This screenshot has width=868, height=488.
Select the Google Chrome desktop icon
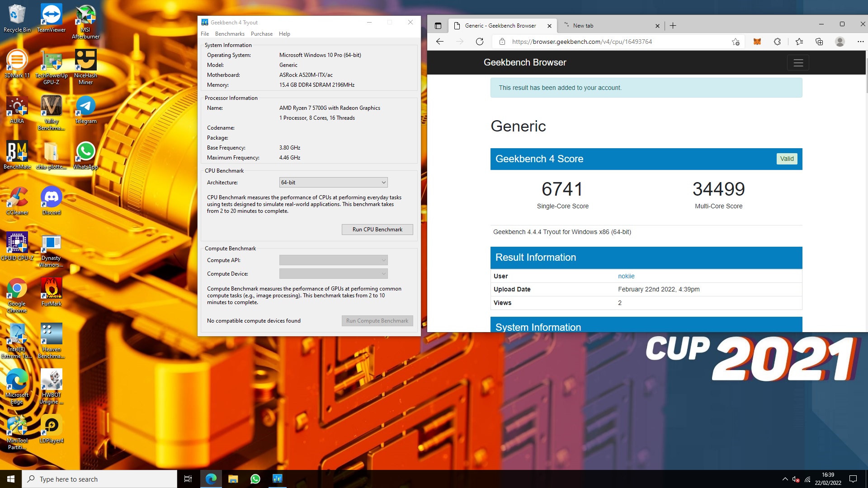(17, 295)
